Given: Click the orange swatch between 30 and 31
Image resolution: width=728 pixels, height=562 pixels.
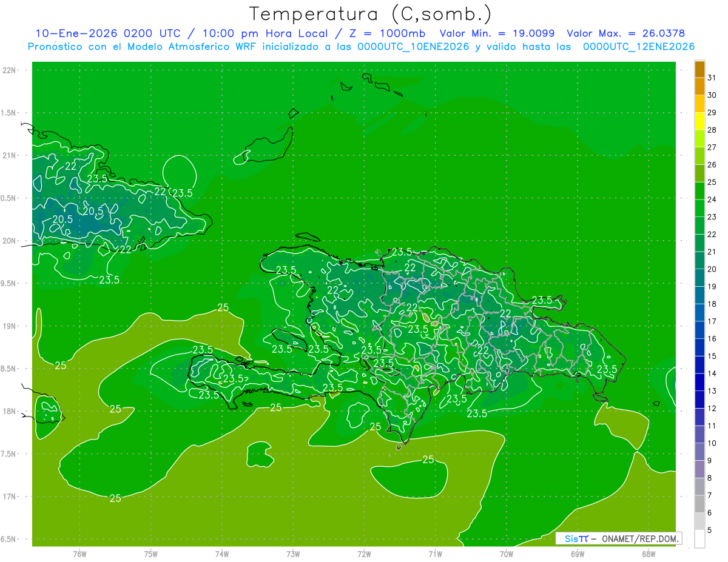Looking at the screenshot, I should click(x=700, y=87).
